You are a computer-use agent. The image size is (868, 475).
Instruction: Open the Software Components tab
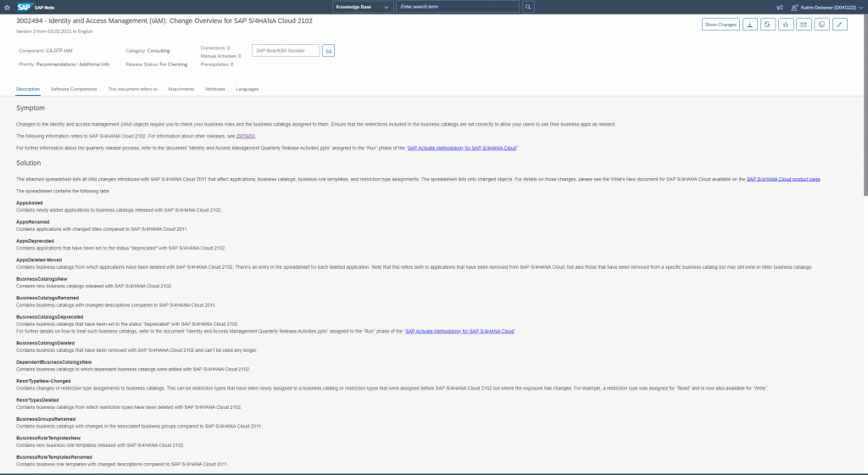click(x=74, y=89)
